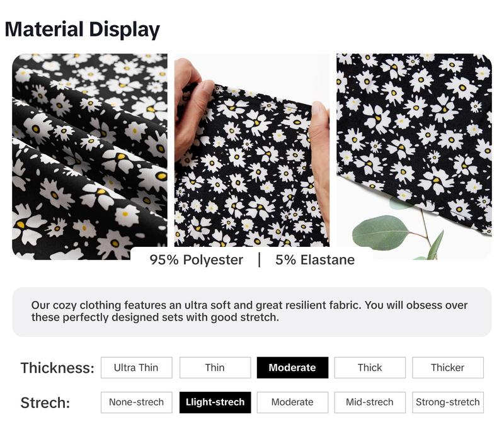504x432 pixels.
Task: Select the None-strech option
Action: point(136,402)
